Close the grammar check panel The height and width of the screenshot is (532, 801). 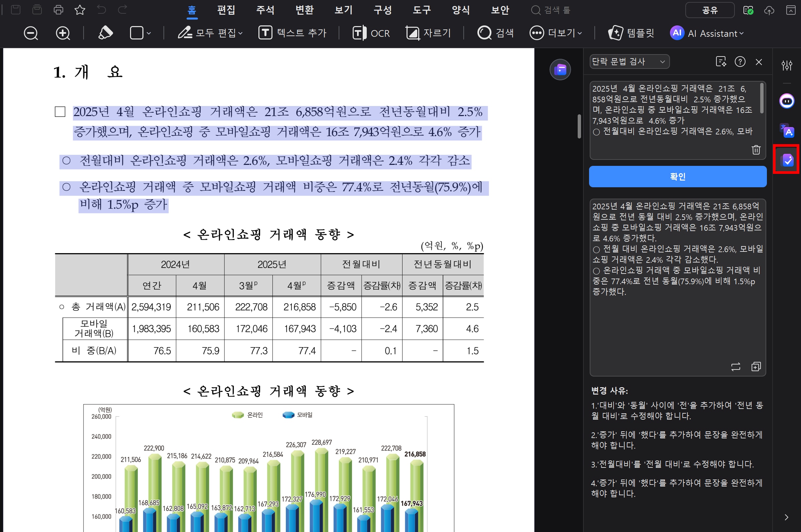point(759,62)
